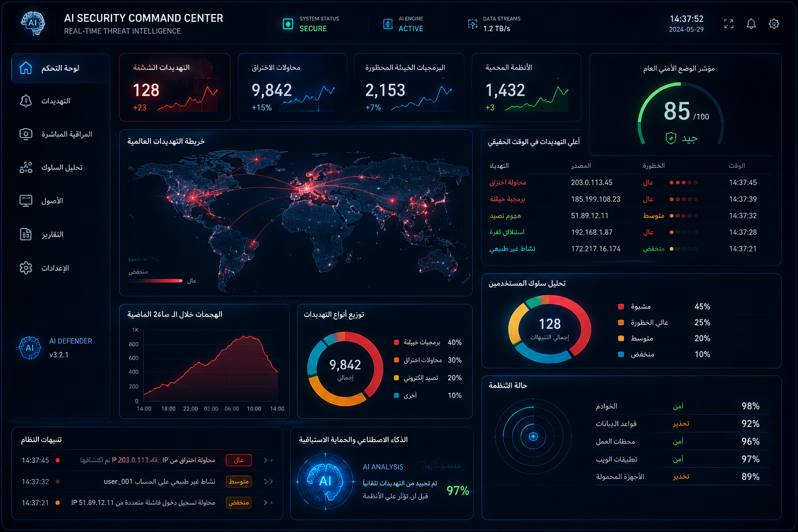Click the alert icon beside التهديدات in sidebar
798x532 pixels.
click(26, 101)
